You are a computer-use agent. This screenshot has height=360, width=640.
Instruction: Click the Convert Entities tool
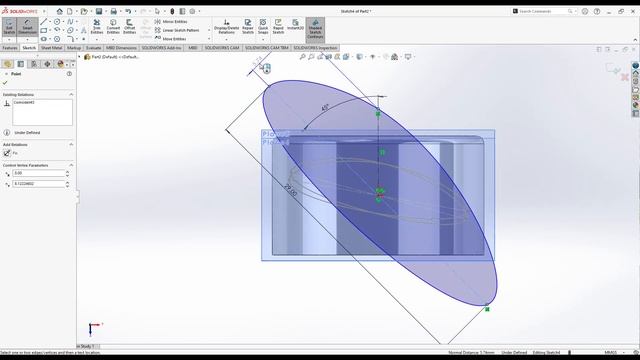point(113,27)
